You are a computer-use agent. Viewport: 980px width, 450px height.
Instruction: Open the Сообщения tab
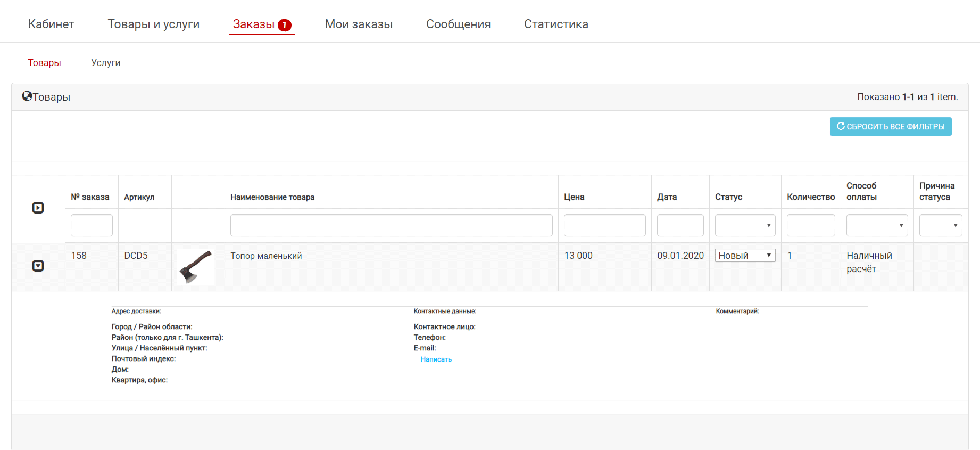[x=458, y=24]
